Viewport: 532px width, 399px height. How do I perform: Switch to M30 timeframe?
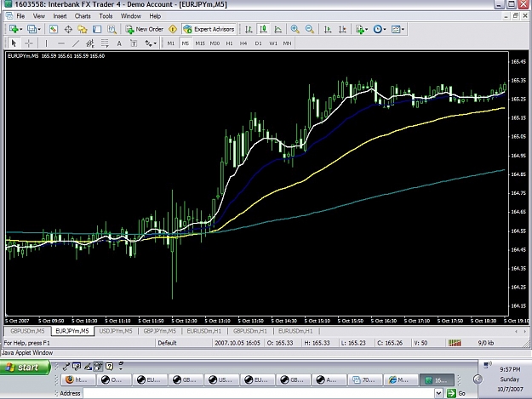215,43
